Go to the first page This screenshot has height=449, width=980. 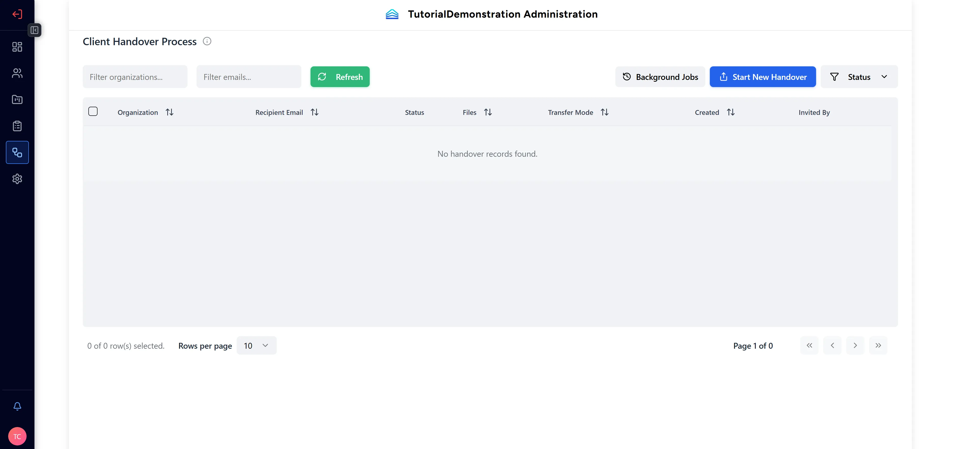809,346
